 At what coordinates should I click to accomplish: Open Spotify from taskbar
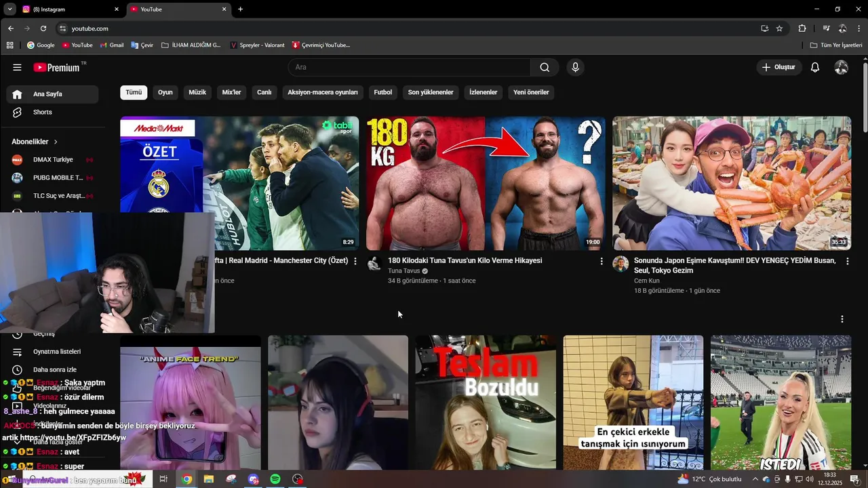coord(275,479)
